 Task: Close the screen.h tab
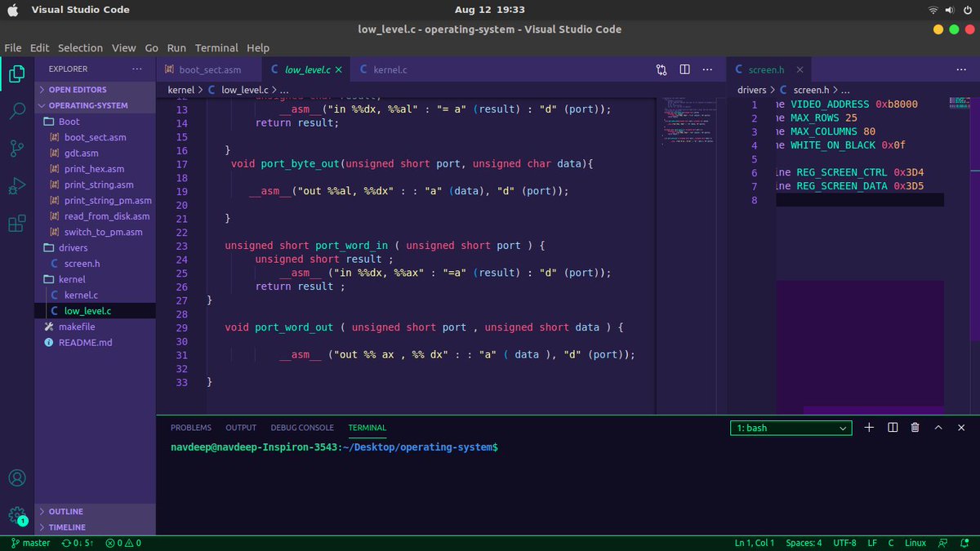[x=800, y=70]
